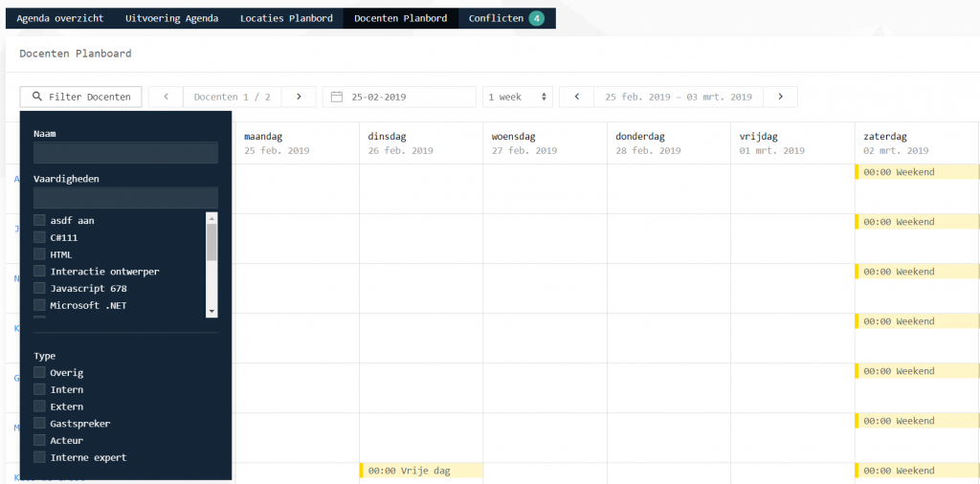Go to next week arrow

[x=780, y=97]
